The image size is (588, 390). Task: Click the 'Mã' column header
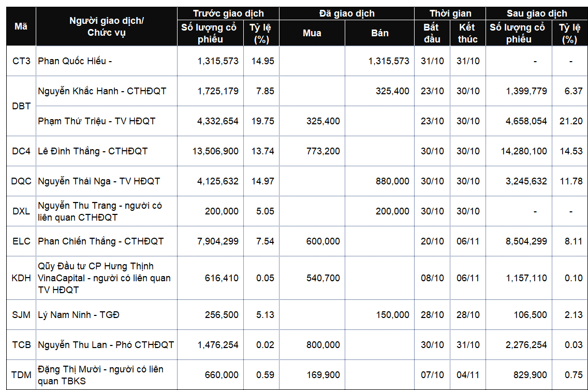pos(21,26)
